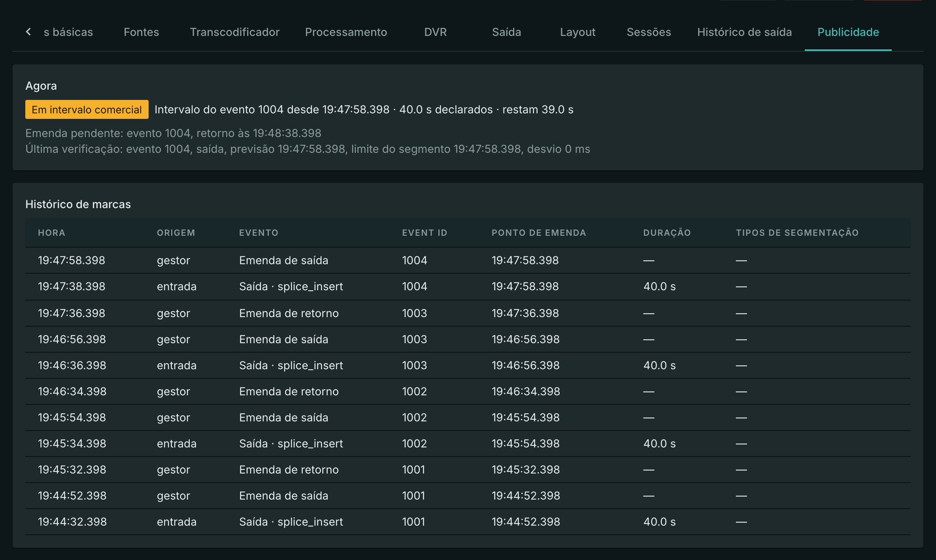Screen dimensions: 936x560
Task: Click the DURAÇÃO column header
Action: pyautogui.click(x=667, y=233)
